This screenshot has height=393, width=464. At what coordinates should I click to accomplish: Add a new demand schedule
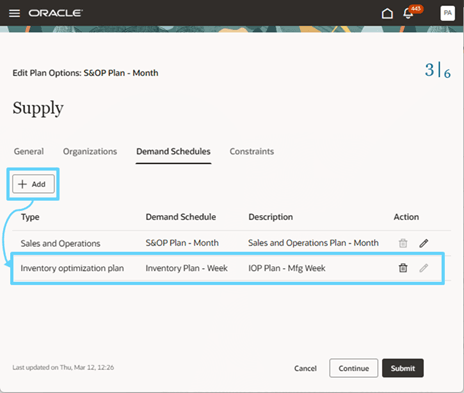coord(33,184)
